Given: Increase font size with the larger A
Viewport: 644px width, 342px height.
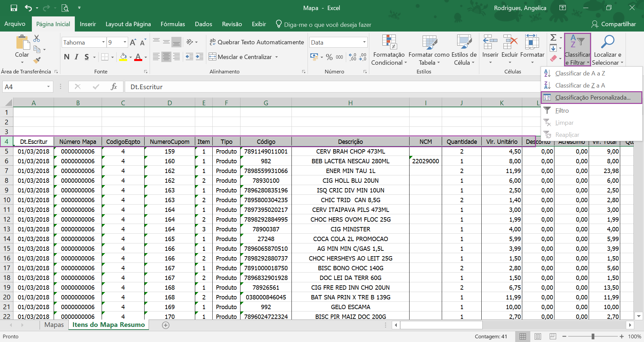Looking at the screenshot, I should click(133, 42).
